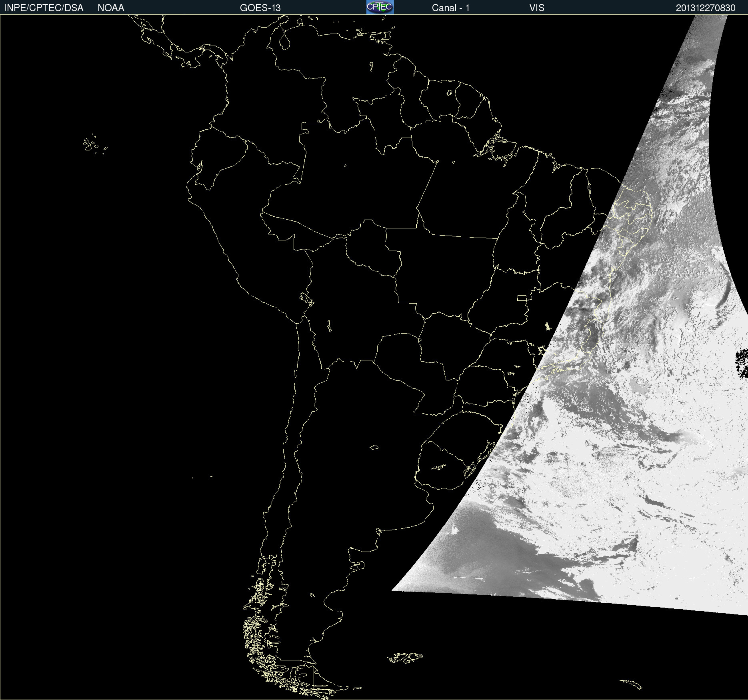Click the Falkland Islands outline

405,658
